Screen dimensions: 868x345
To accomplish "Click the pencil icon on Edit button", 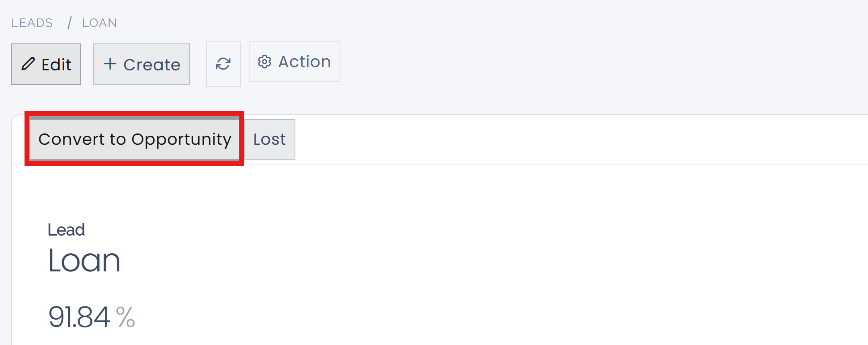I will point(28,64).
